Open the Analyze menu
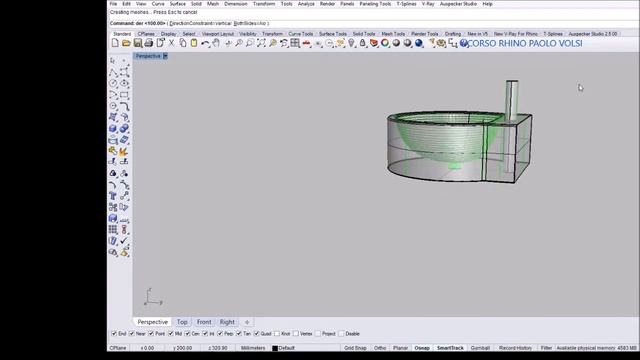 click(x=306, y=4)
